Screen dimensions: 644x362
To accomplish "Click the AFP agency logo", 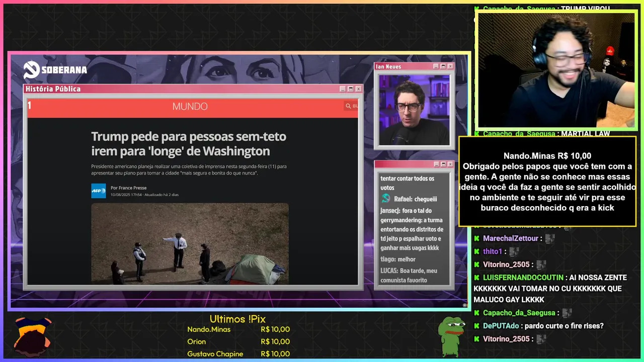I will point(98,191).
